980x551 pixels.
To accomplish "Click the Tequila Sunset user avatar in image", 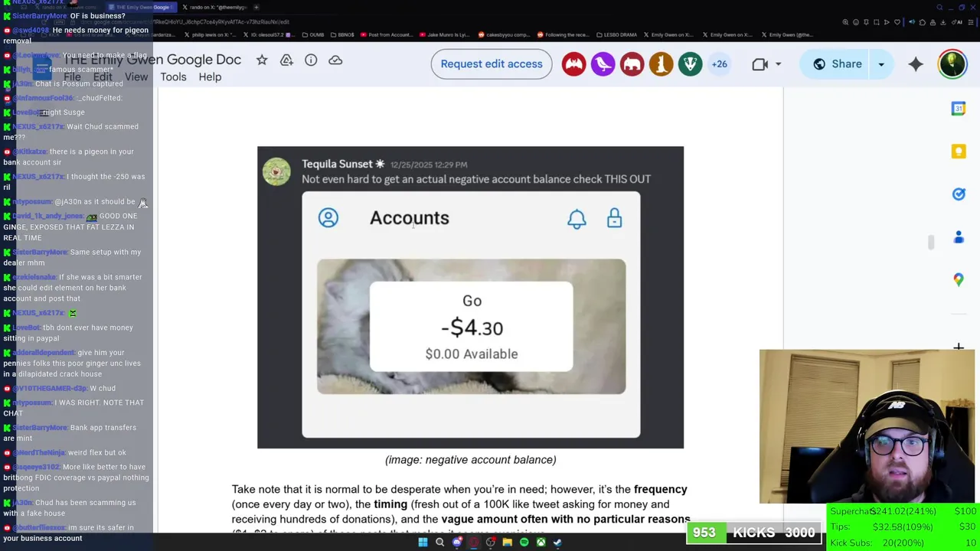I will point(276,171).
